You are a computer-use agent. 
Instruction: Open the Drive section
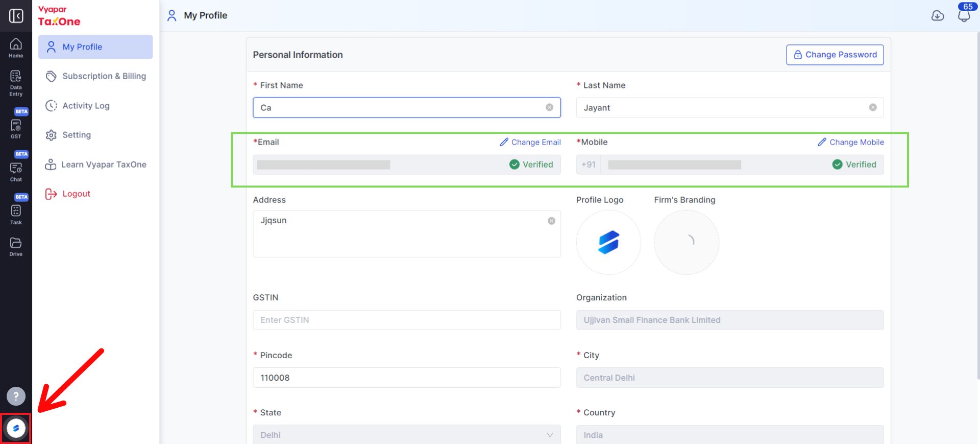click(x=16, y=246)
